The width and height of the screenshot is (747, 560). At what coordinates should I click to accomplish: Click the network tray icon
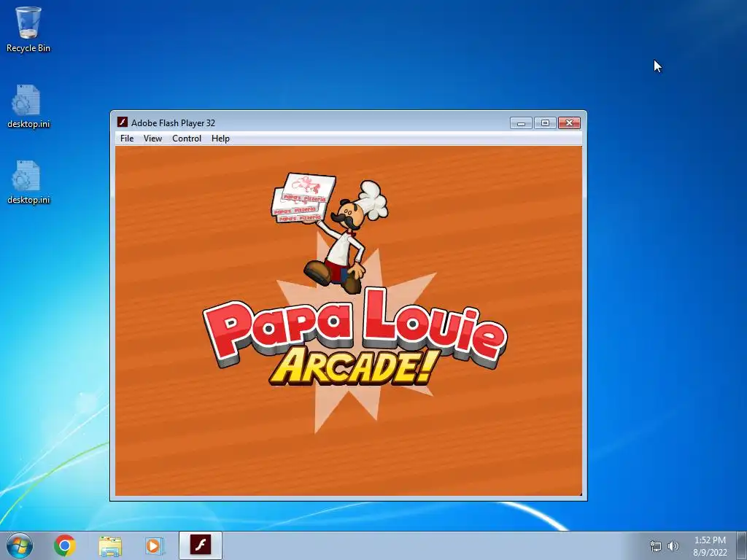coord(656,546)
